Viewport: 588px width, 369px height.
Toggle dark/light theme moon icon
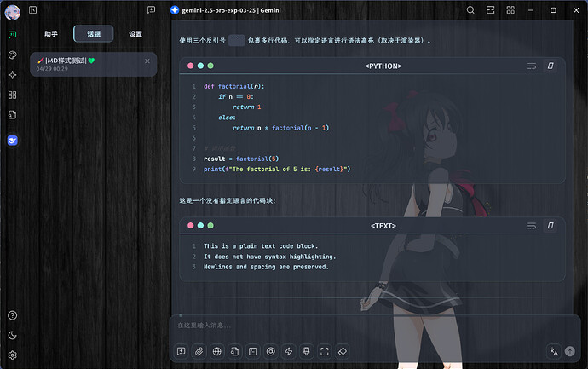click(x=13, y=335)
